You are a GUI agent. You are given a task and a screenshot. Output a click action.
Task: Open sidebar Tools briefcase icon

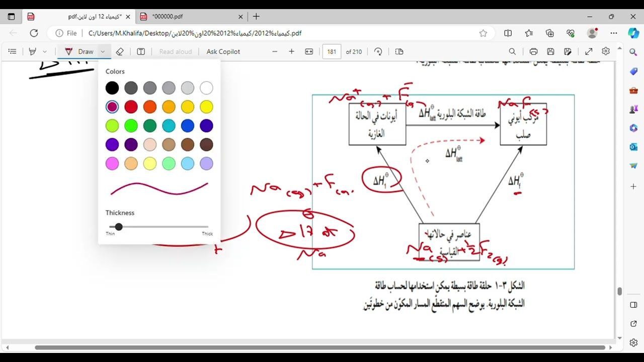633,90
